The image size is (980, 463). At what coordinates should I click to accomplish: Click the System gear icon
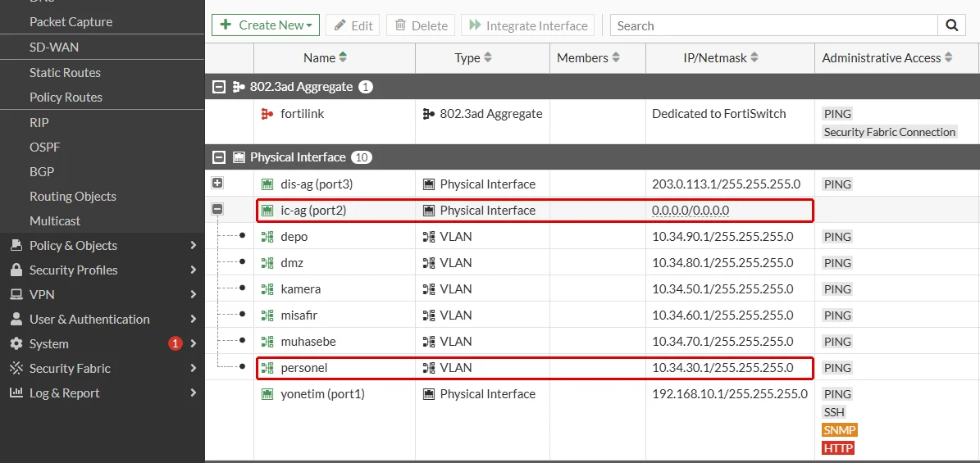(x=17, y=343)
